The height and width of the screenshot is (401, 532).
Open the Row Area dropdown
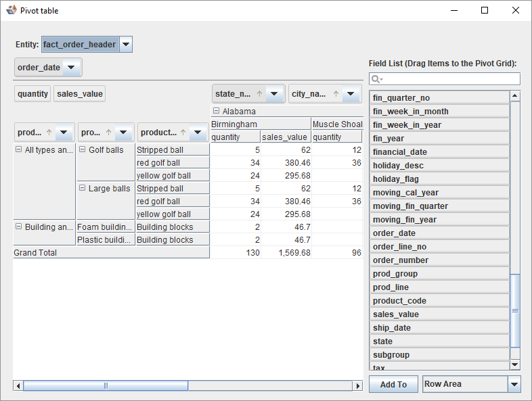pos(514,384)
